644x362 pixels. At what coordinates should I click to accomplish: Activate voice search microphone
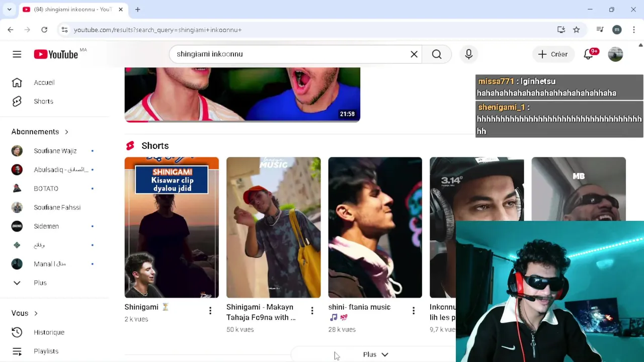(468, 54)
